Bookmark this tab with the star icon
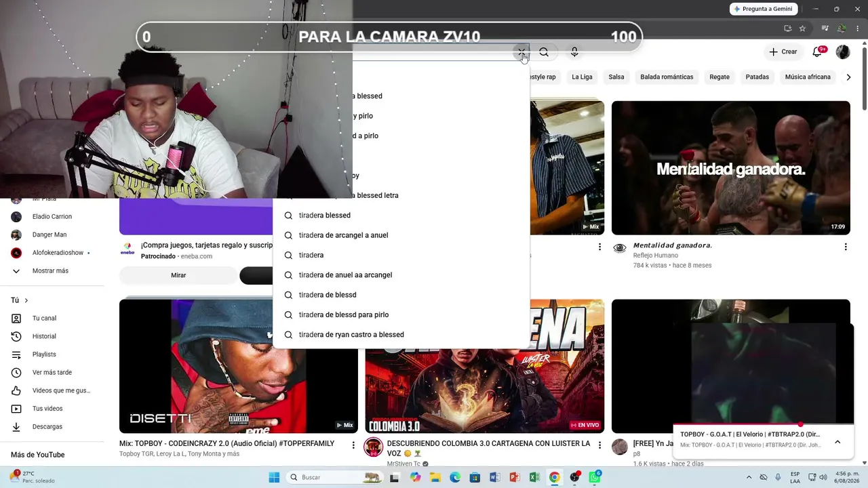 [803, 28]
